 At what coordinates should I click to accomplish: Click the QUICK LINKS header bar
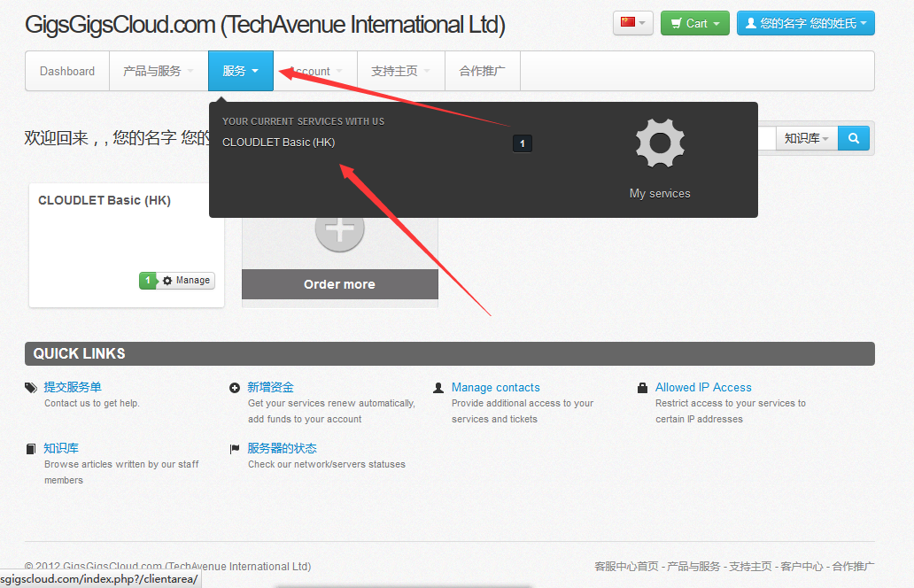pyautogui.click(x=449, y=353)
